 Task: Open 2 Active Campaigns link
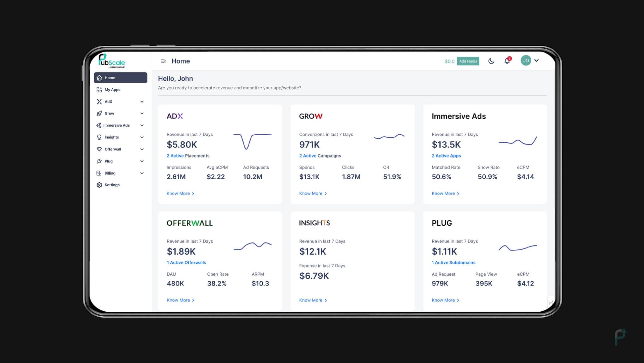320,156
